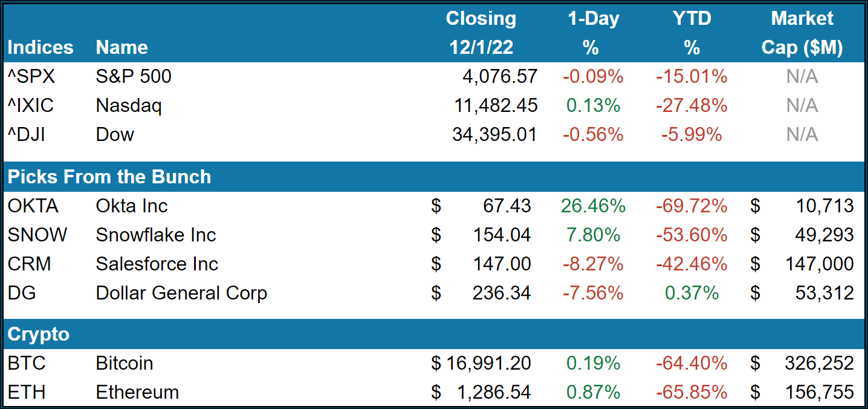This screenshot has width=868, height=409.
Task: Click the Nasdaq name cell
Action: pyautogui.click(x=129, y=105)
